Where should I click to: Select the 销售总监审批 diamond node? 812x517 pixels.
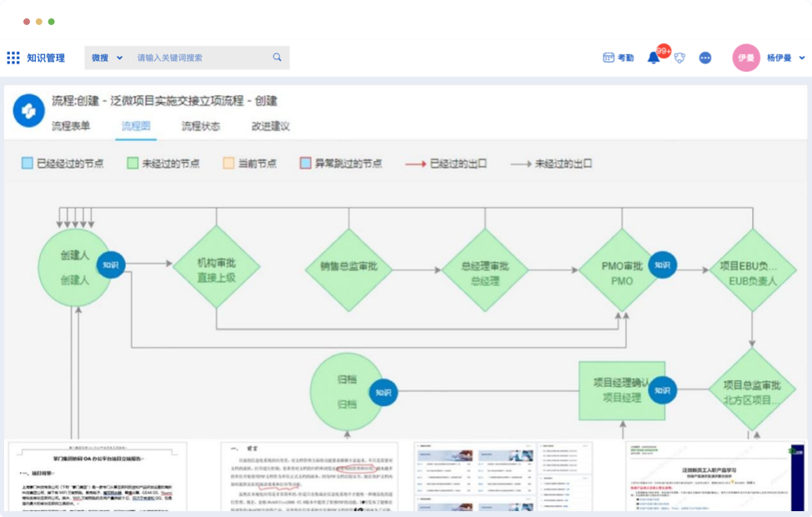[x=348, y=267]
